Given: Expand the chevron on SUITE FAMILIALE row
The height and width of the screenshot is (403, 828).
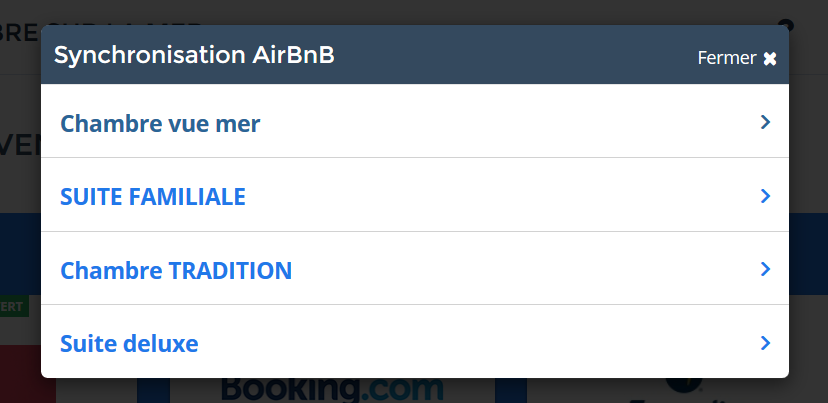Looking at the screenshot, I should (765, 196).
